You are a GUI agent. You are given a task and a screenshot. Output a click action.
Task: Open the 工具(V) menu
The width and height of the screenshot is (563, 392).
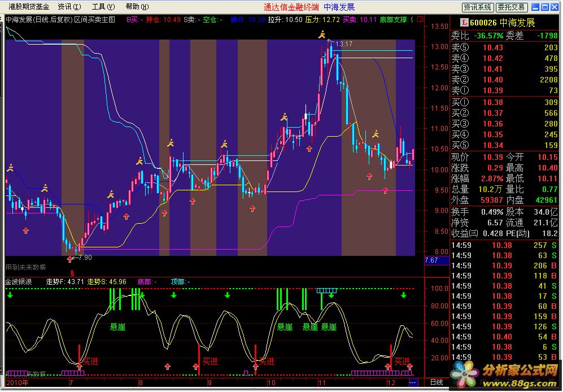[x=103, y=6]
